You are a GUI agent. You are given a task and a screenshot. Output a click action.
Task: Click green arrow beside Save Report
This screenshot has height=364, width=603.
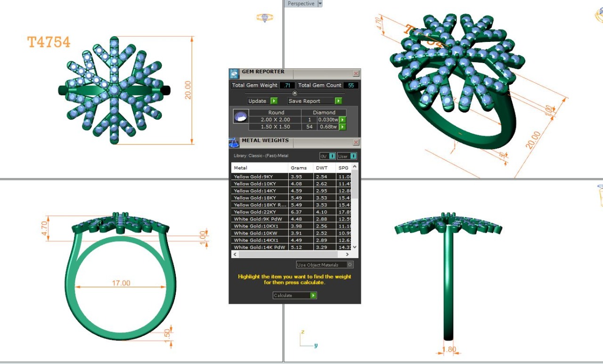pos(338,101)
